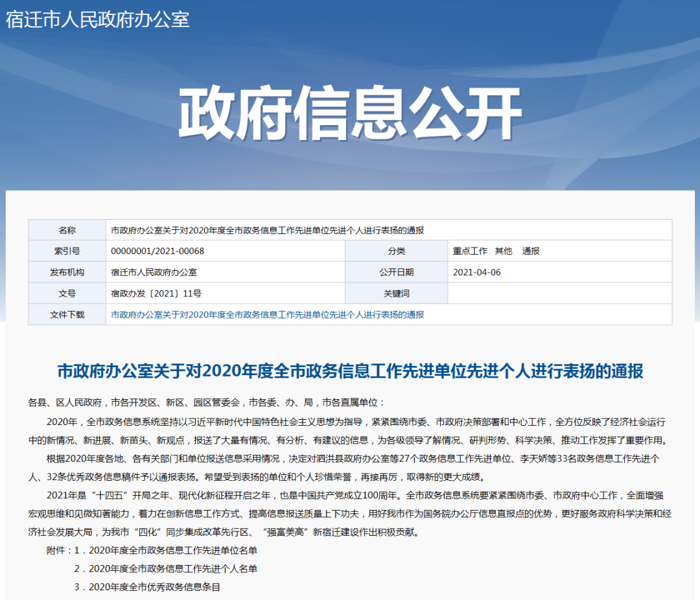The height and width of the screenshot is (600, 700).
Task: Click the 宿迁市人民政府办公室 site title
Action: [x=97, y=19]
